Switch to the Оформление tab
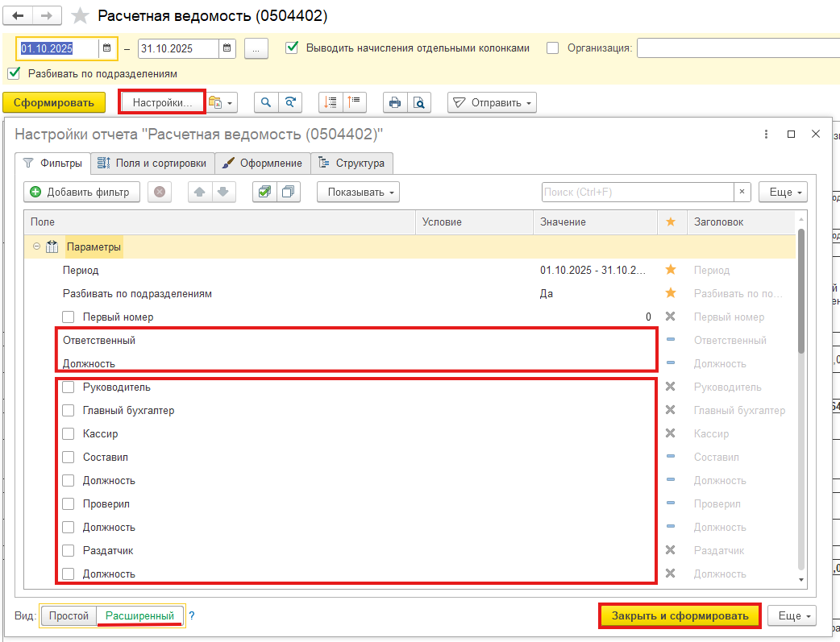Viewport: 840px width, 642px height. (x=263, y=164)
